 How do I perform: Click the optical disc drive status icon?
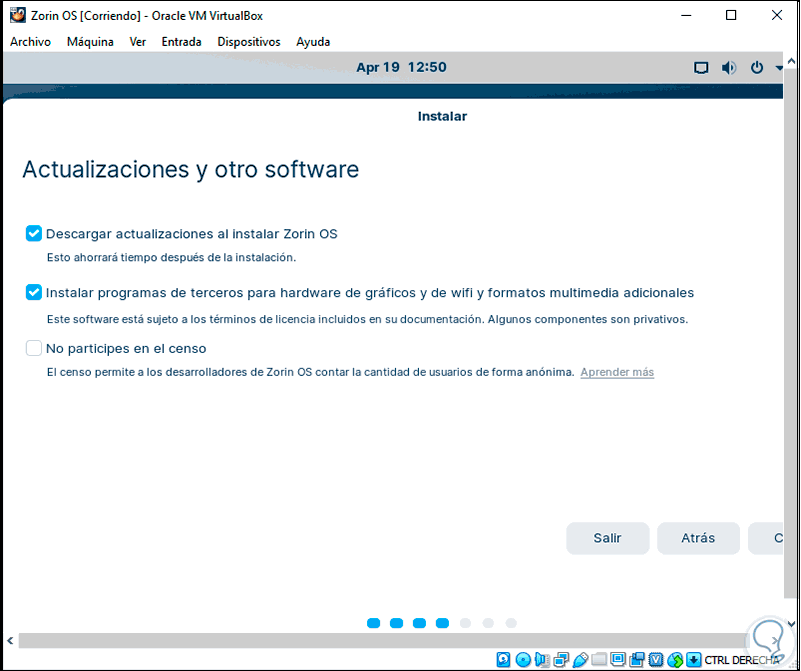coord(523,660)
